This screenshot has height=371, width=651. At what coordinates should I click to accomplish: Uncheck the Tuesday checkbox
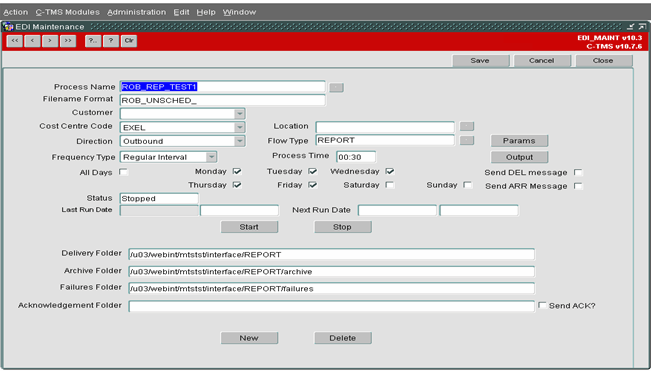coord(313,171)
